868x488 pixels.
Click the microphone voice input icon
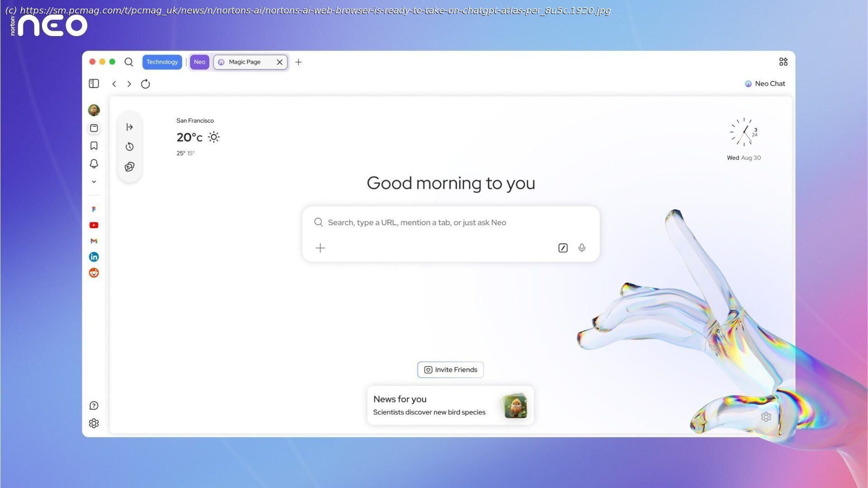pyautogui.click(x=582, y=248)
